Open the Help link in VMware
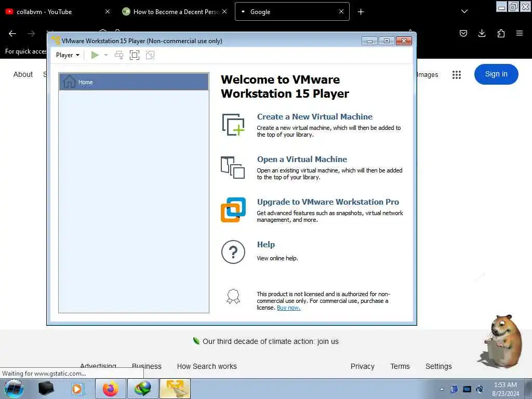532x399 pixels. pos(266,244)
